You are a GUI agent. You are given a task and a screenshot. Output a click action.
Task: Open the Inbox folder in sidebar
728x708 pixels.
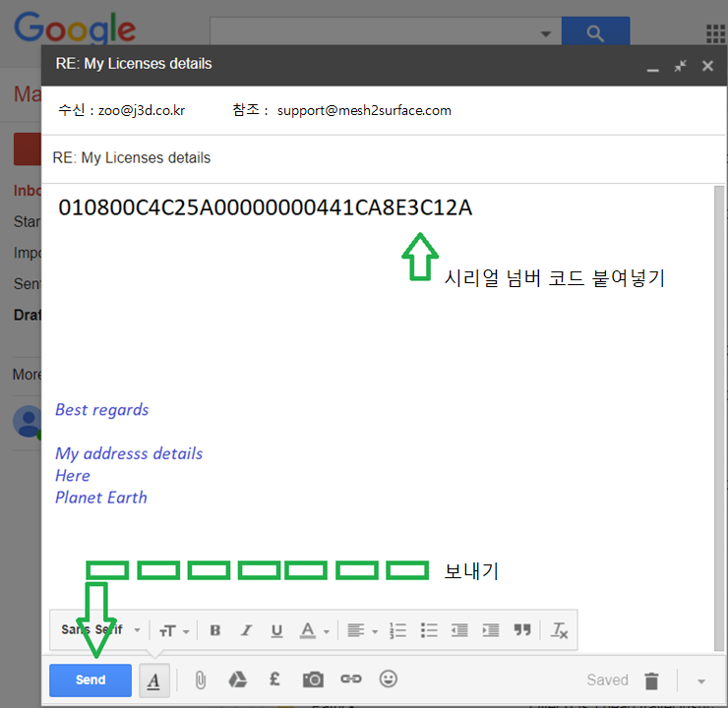tap(28, 191)
